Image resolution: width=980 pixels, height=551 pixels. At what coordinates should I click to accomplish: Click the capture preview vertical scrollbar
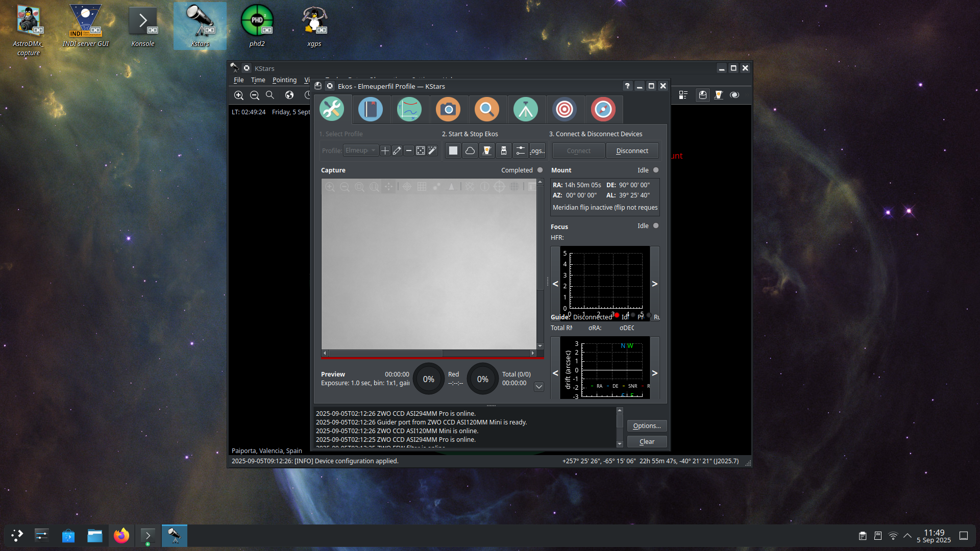coord(540,263)
